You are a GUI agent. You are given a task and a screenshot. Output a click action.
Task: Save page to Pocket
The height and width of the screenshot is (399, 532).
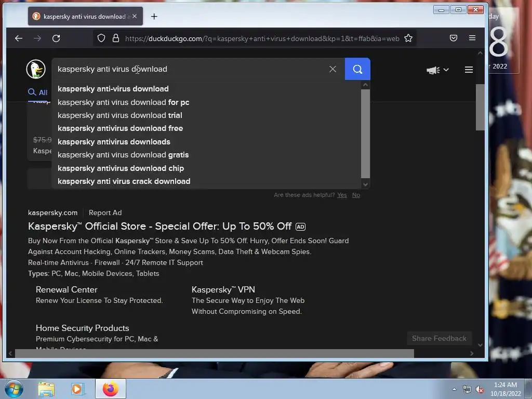[454, 38]
